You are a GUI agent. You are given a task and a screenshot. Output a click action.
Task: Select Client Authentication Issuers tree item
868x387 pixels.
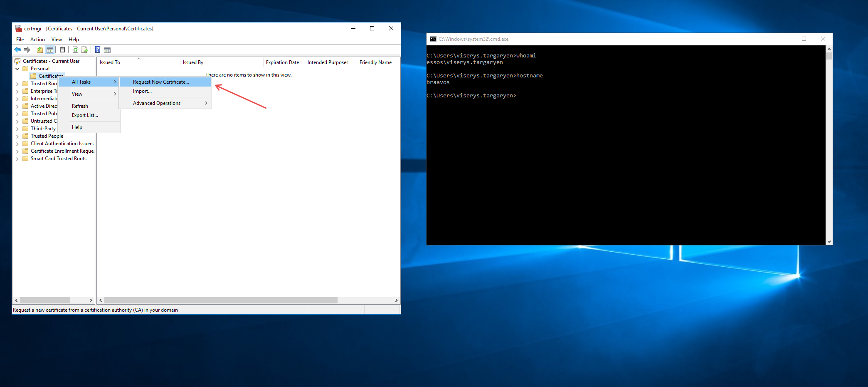[x=62, y=144]
